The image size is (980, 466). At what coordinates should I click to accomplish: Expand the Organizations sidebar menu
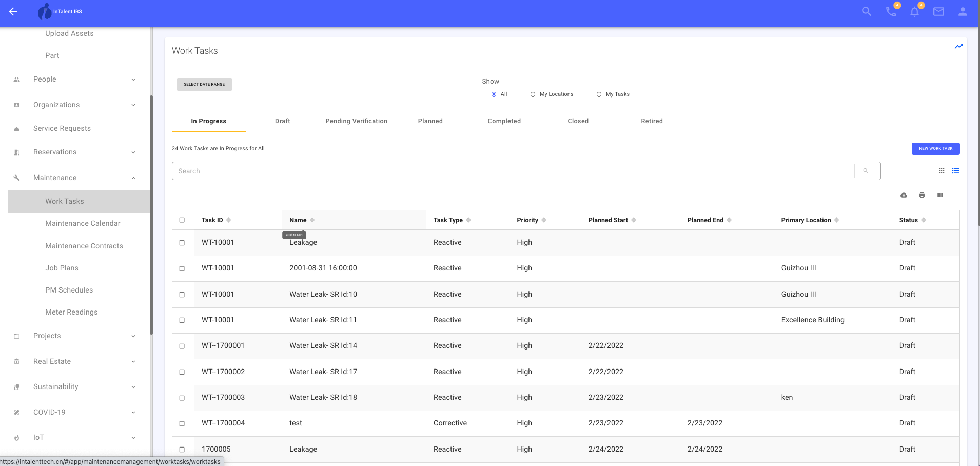pos(133,105)
